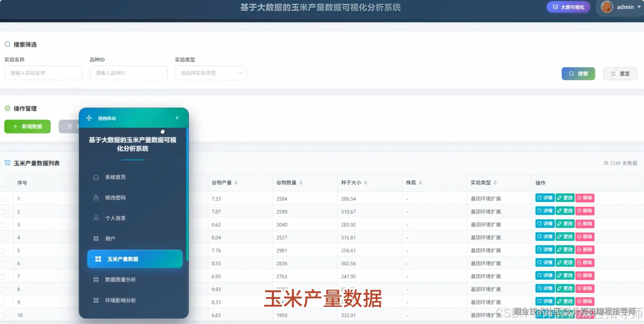Click 移除 for row with yield 8.55

(x=585, y=263)
